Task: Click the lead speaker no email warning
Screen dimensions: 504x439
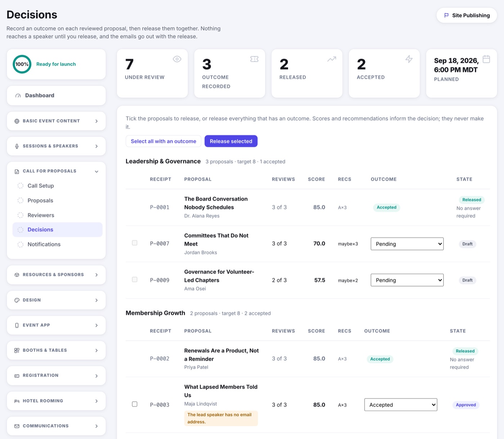Action: pos(221,418)
